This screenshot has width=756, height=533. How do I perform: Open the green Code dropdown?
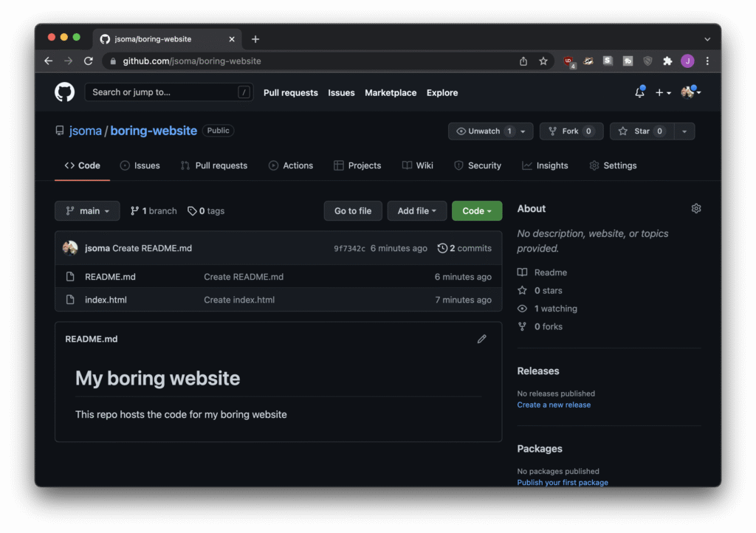(x=476, y=211)
